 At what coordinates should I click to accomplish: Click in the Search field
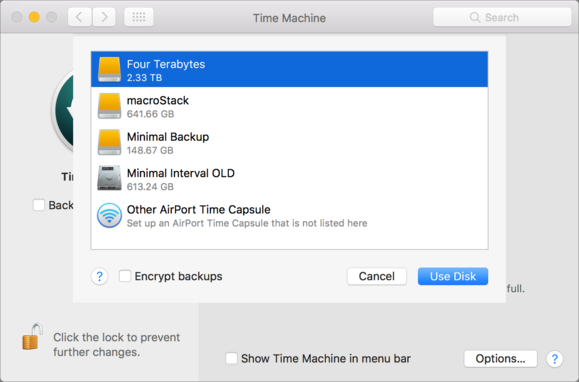click(x=502, y=17)
